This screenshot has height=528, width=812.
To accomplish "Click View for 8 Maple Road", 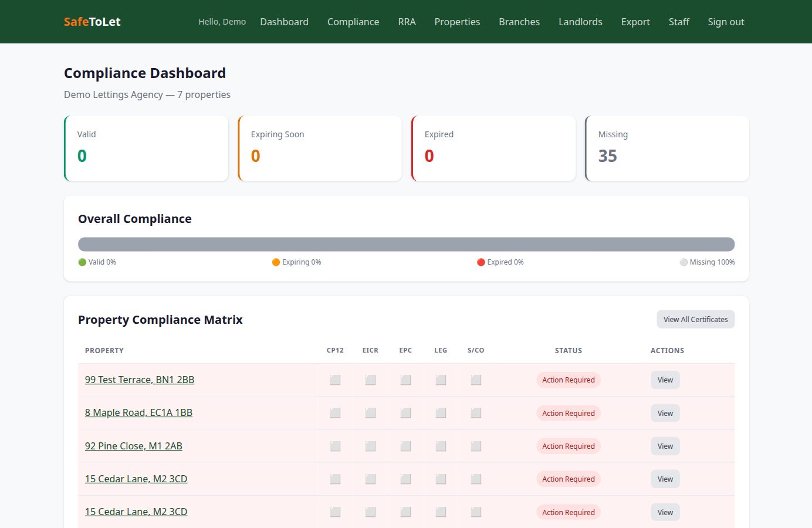I will (665, 413).
